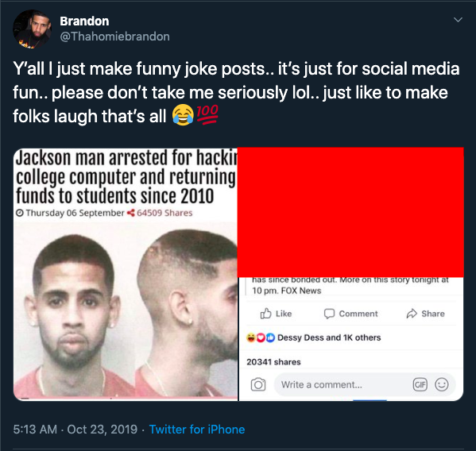Click the 5:13 AM Oct 23, 2019 timestamp
The height and width of the screenshot is (451, 476).
click(x=75, y=430)
